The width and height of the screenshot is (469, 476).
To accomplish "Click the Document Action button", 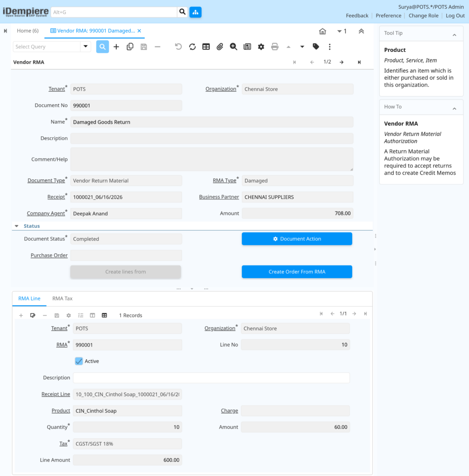I will (297, 239).
